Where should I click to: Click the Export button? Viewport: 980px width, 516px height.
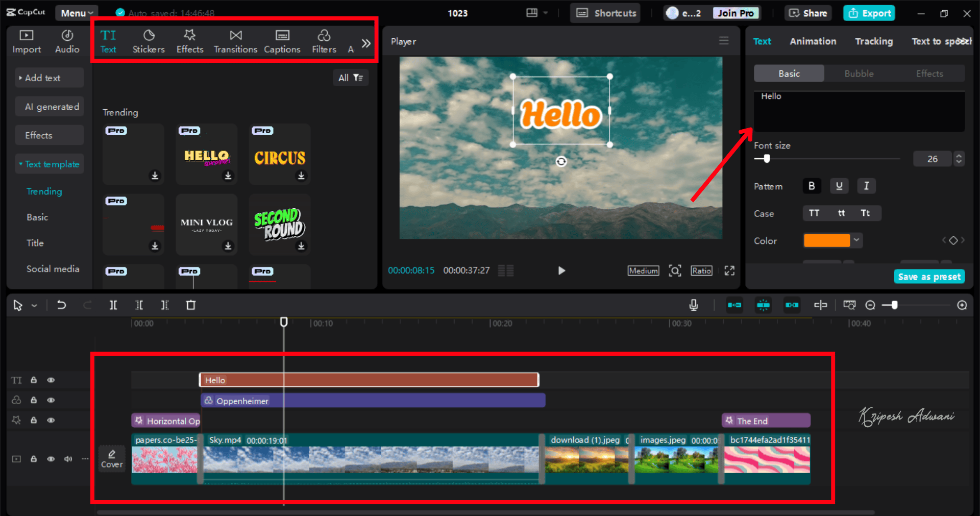[x=870, y=13]
